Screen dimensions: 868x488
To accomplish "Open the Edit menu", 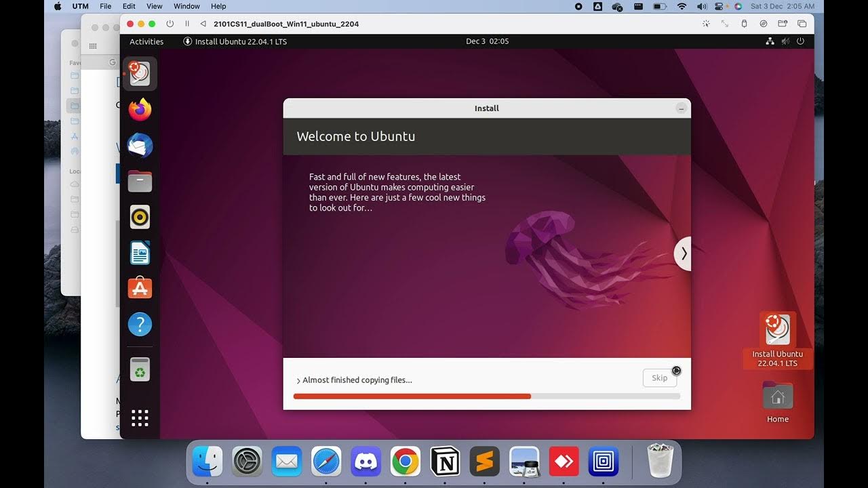I will click(129, 6).
